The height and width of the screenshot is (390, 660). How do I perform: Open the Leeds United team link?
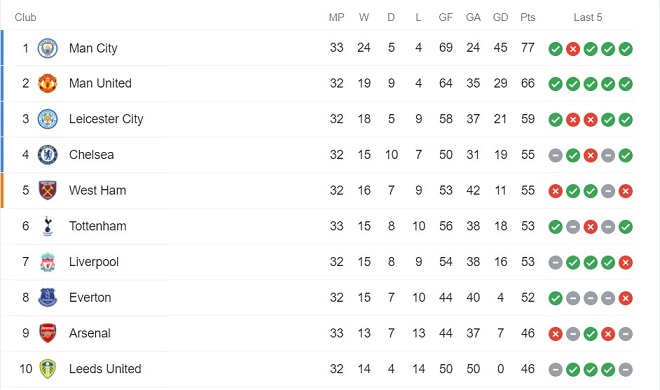coord(105,369)
